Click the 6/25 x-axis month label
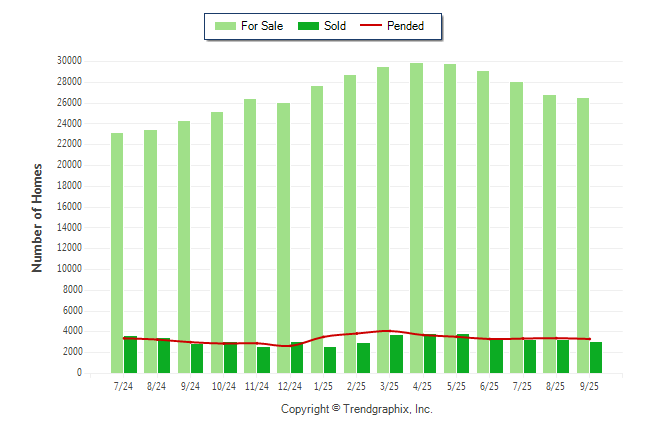The image size is (646, 434). (x=489, y=386)
